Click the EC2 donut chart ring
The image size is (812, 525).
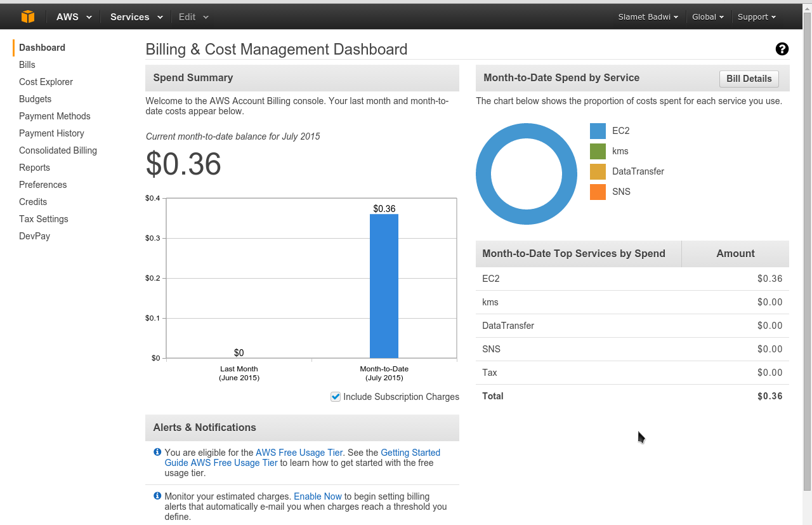(x=483, y=174)
